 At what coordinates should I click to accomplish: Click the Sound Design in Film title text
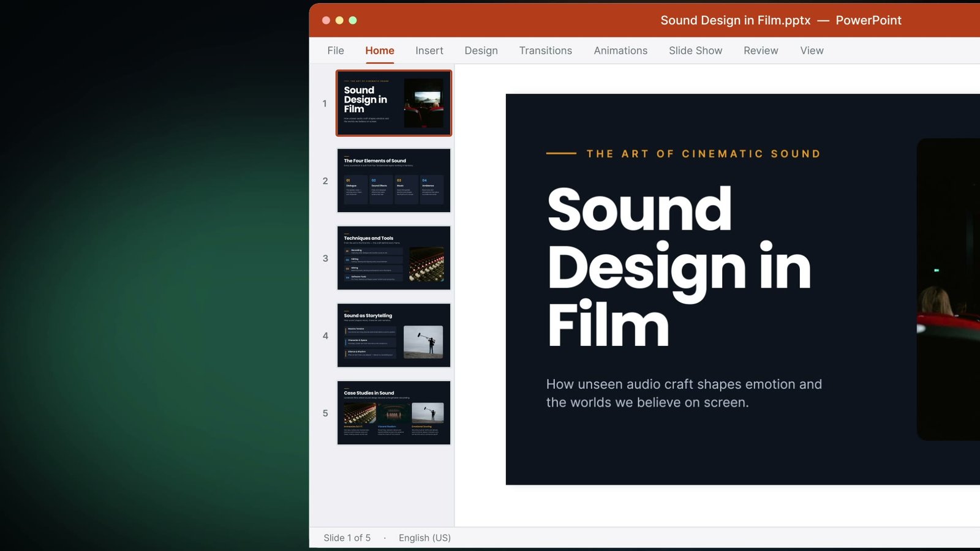click(x=679, y=266)
